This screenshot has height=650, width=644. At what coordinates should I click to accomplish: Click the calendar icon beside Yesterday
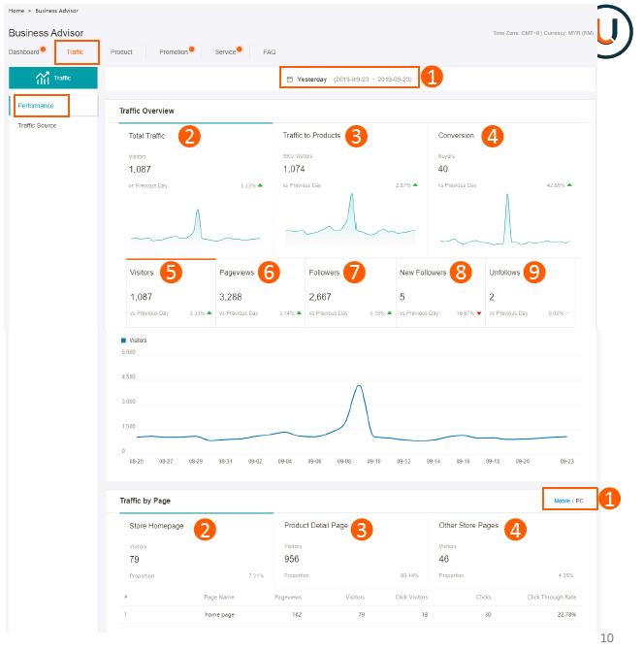pos(290,80)
